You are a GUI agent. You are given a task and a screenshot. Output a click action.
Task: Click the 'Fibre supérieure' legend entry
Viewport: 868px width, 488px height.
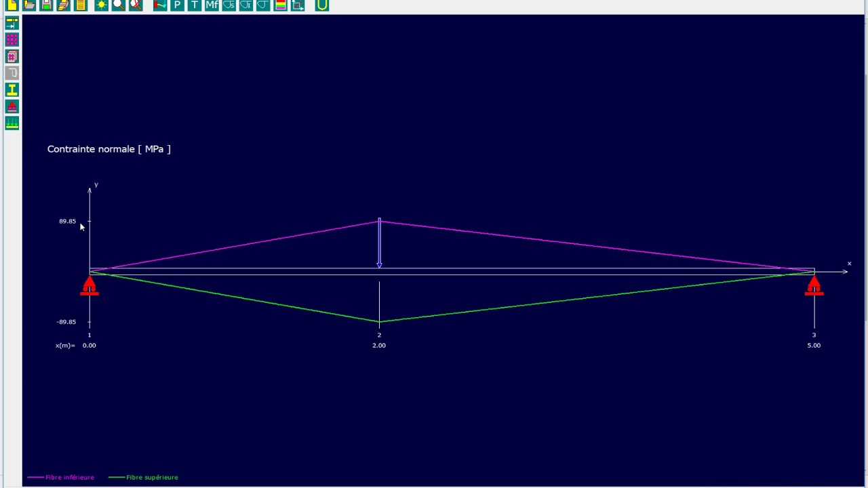tap(144, 477)
